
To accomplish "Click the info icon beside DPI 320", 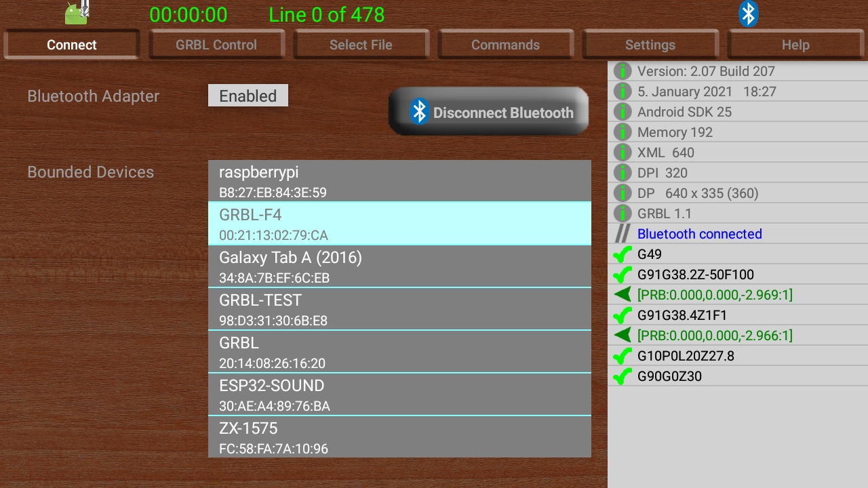I will coord(623,173).
